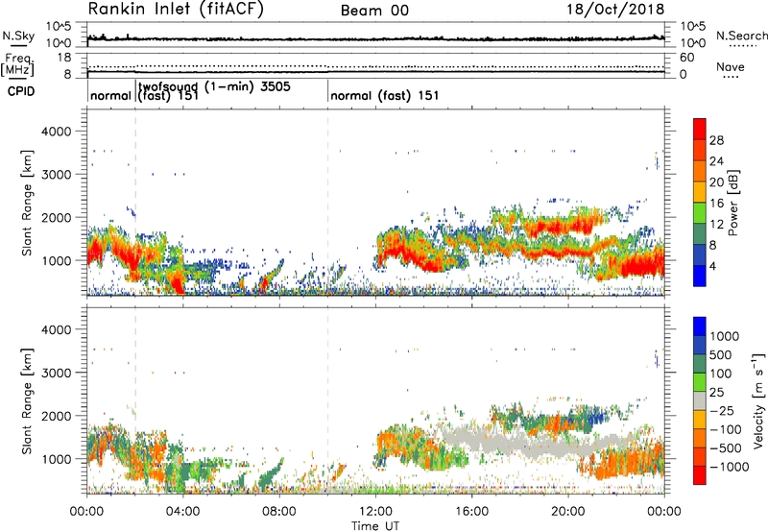Click 'Slant Range [km]' label of velocity panel
The image size is (768, 532).
point(27,400)
